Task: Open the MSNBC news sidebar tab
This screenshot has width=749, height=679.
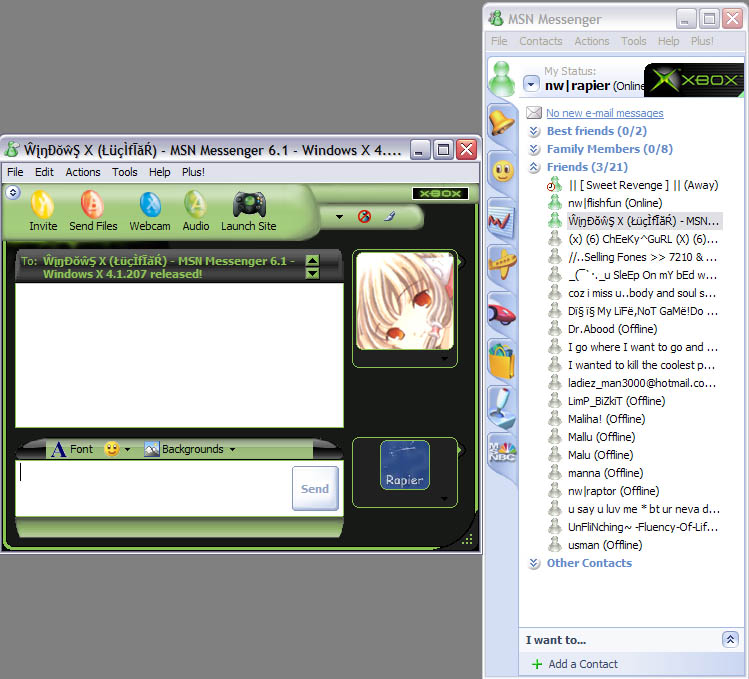Action: pos(503,453)
